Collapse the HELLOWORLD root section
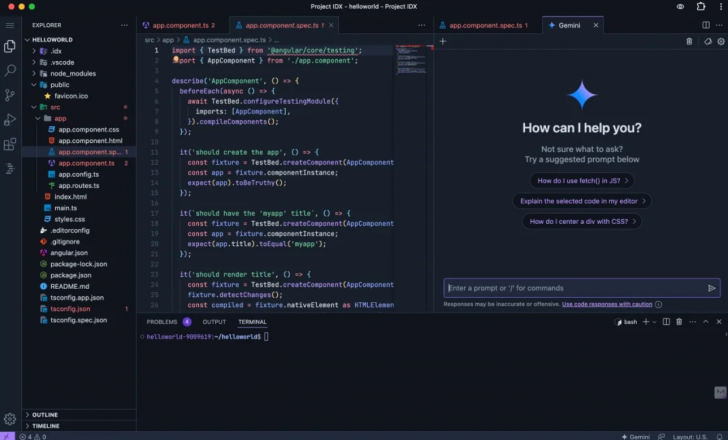The image size is (728, 440). click(x=27, y=40)
